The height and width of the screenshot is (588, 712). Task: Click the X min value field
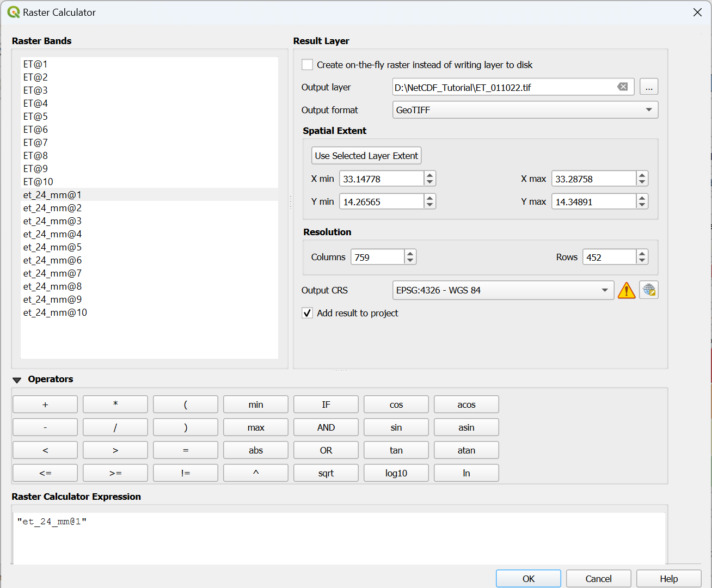[381, 179]
